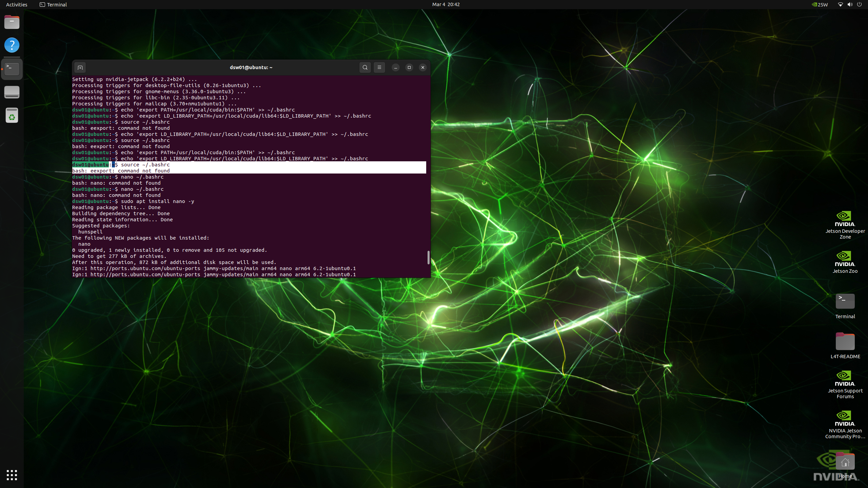The height and width of the screenshot is (488, 868).
Task: Select the Jetson Zoo desktop shortcut
Action: (845, 262)
